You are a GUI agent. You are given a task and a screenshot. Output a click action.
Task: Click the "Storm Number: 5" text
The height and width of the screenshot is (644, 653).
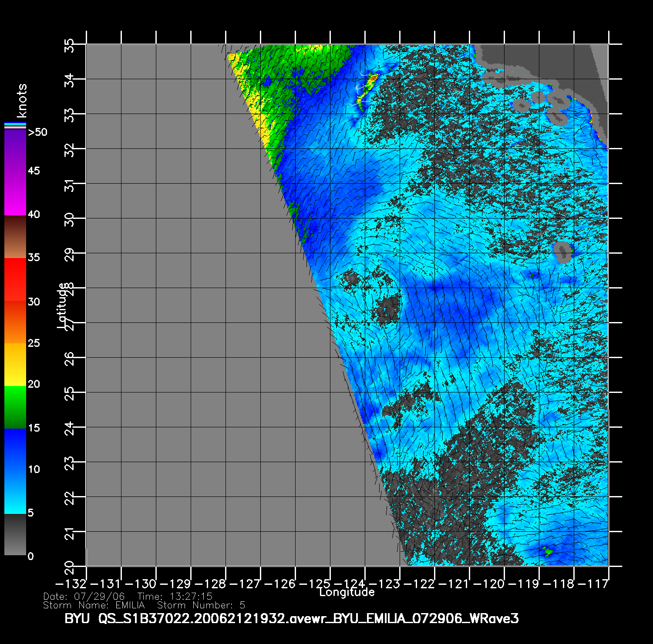pos(201,605)
